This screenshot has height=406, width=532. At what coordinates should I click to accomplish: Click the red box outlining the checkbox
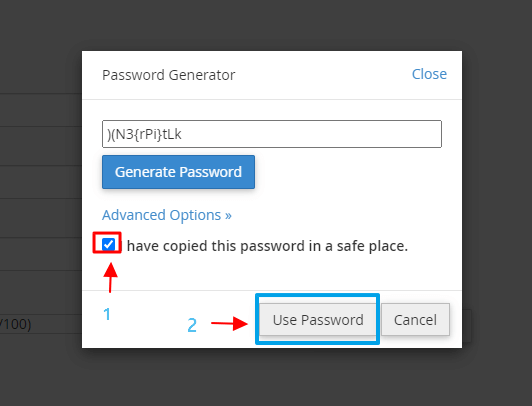point(107,243)
